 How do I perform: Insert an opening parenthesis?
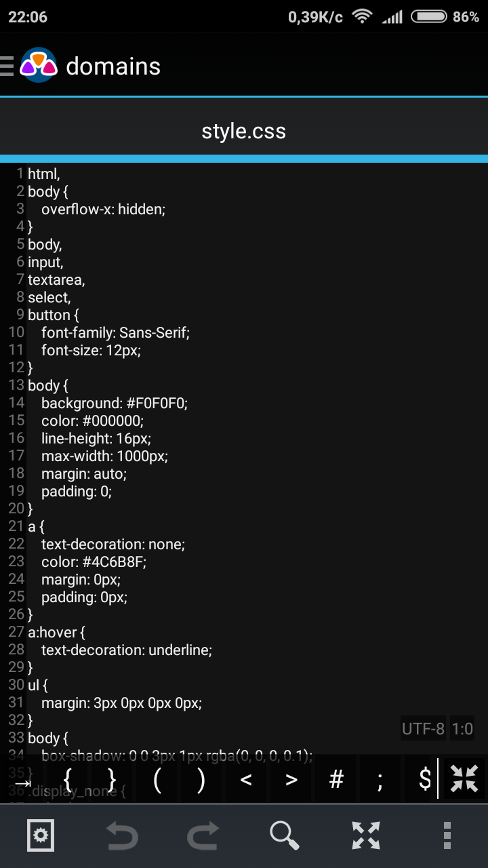coord(157,780)
